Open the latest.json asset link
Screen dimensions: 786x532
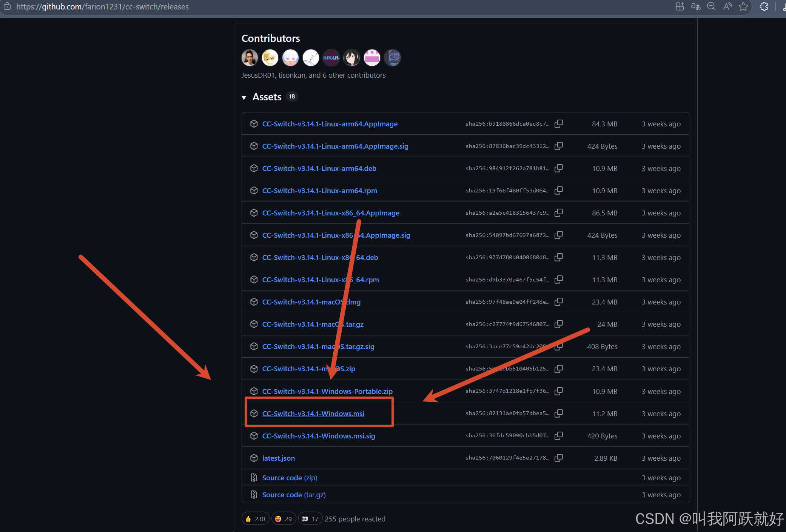(279, 458)
